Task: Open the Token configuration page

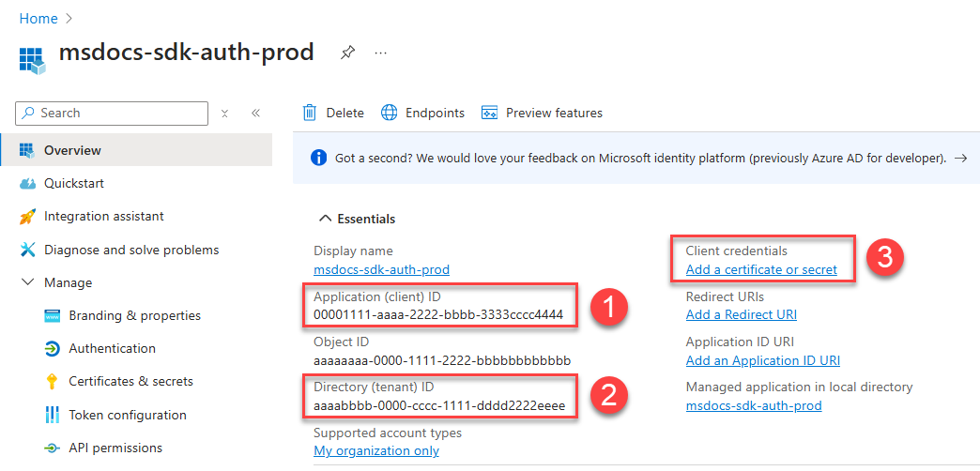Action: [128, 415]
